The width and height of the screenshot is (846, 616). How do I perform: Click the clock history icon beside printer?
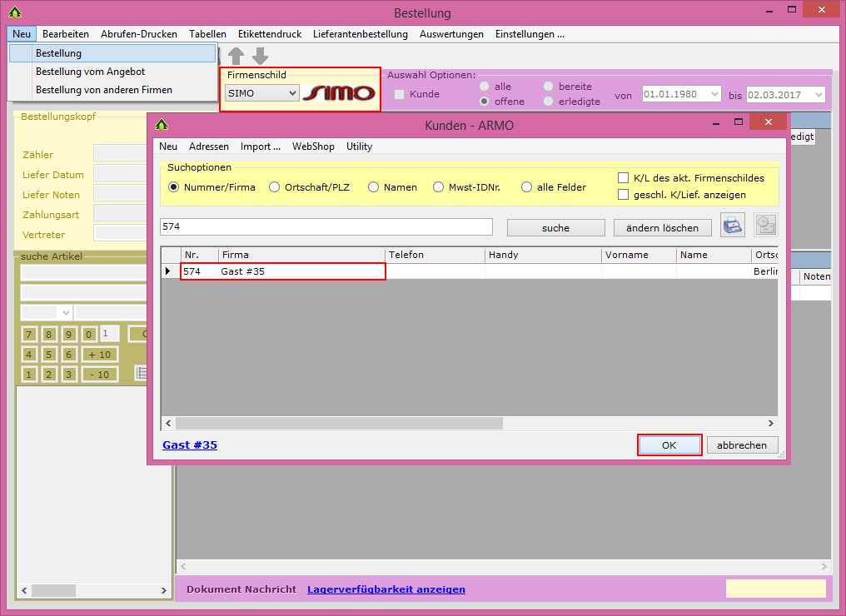tap(765, 226)
